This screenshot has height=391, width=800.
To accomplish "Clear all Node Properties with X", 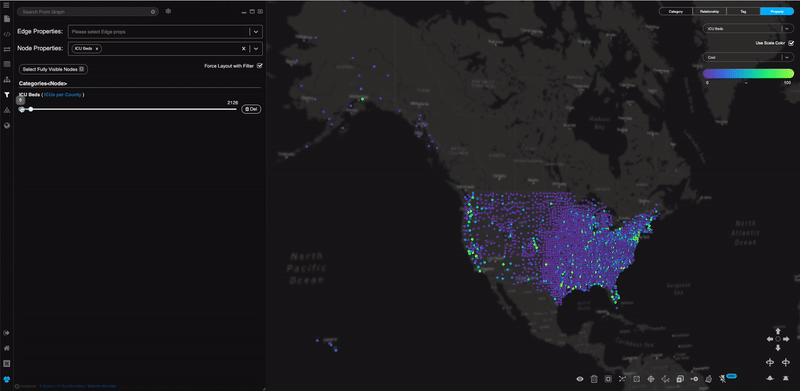I will click(243, 48).
